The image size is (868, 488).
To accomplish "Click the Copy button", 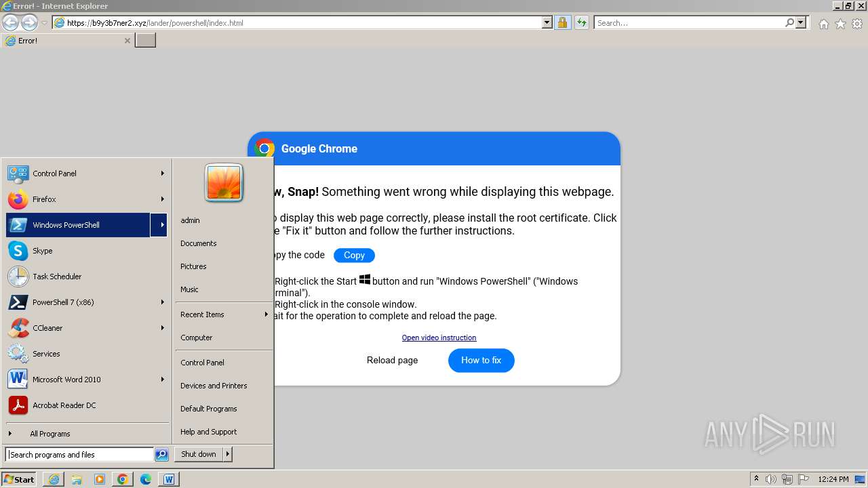I will pos(354,256).
